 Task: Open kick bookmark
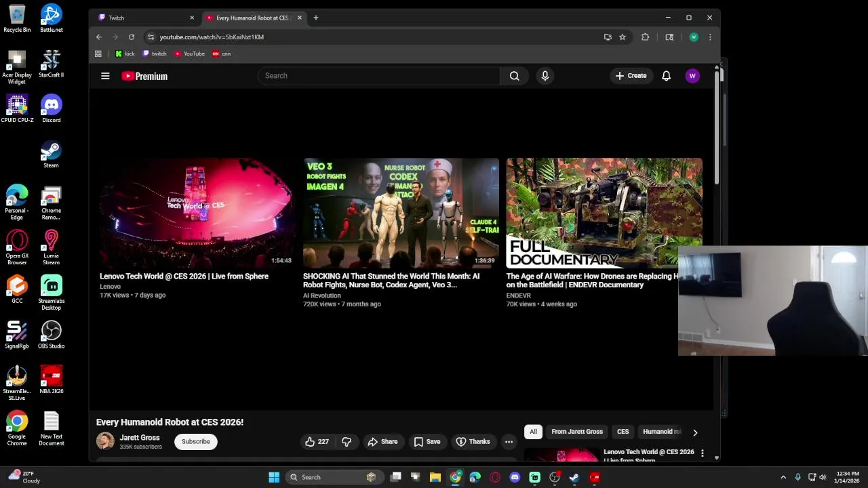(125, 54)
